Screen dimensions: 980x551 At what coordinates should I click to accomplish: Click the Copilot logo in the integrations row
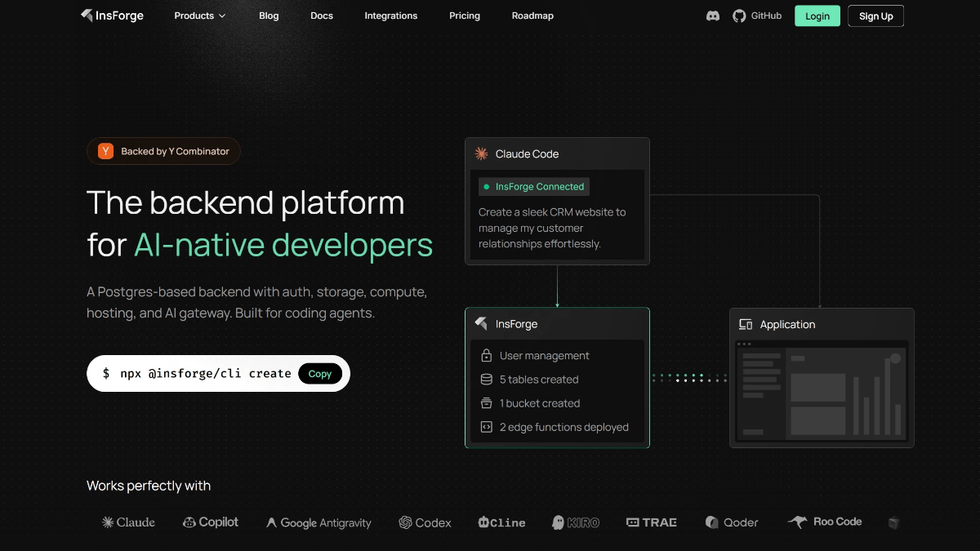[x=211, y=522]
